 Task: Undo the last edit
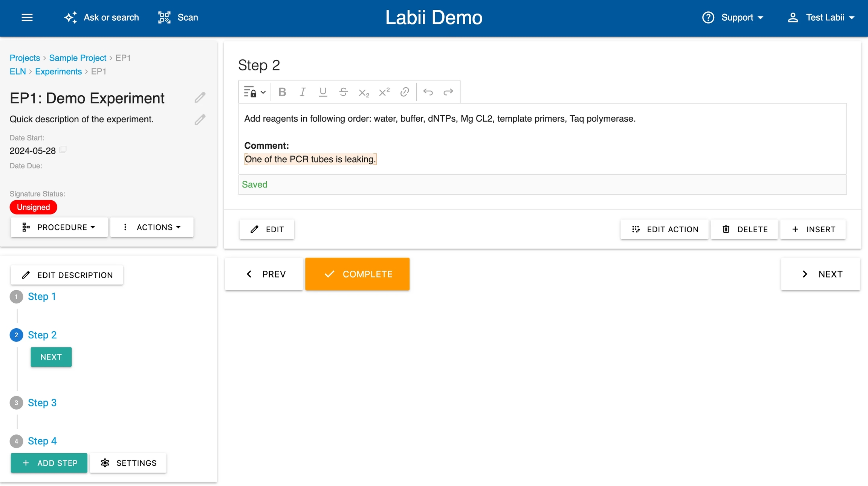pos(428,92)
